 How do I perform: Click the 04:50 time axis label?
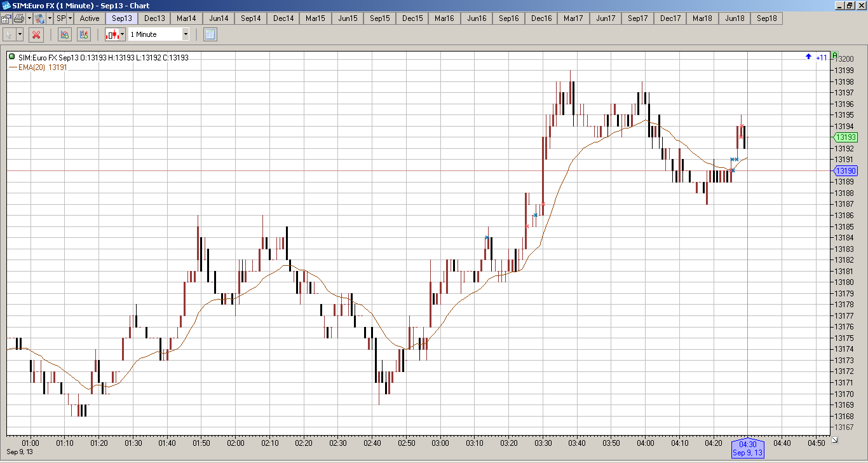point(816,443)
